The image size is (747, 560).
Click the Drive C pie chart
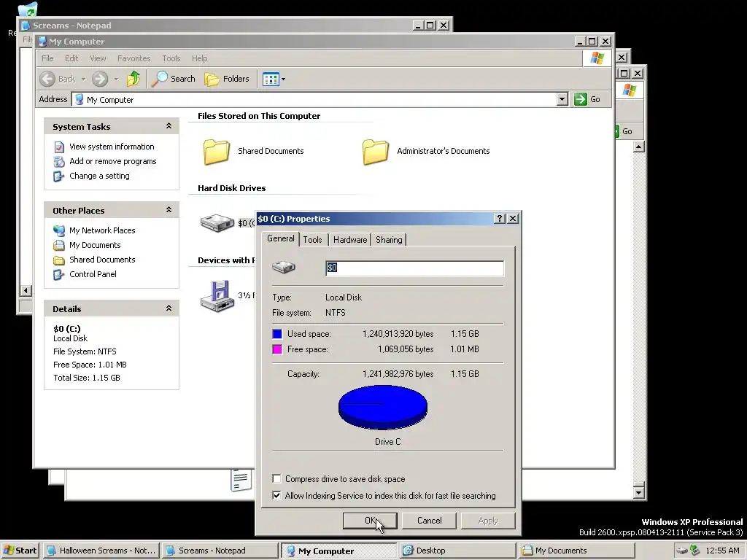tap(382, 407)
